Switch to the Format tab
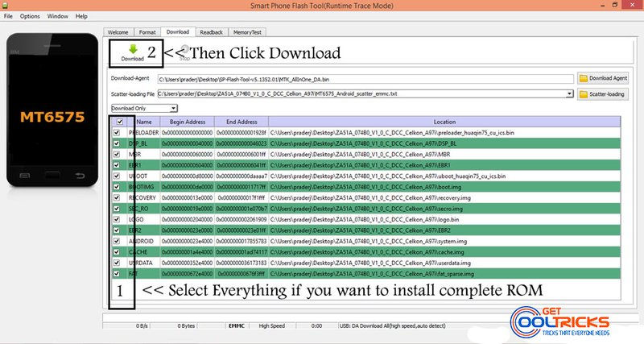 147,32
